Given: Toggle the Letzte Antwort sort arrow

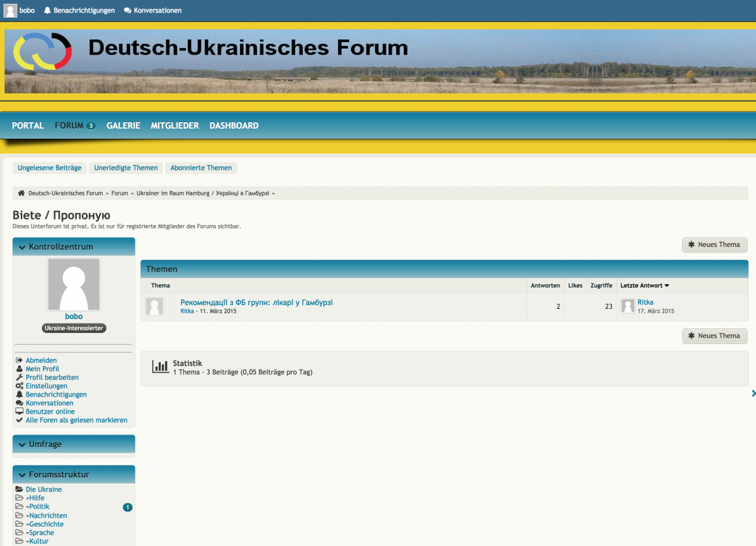Looking at the screenshot, I should tap(667, 286).
